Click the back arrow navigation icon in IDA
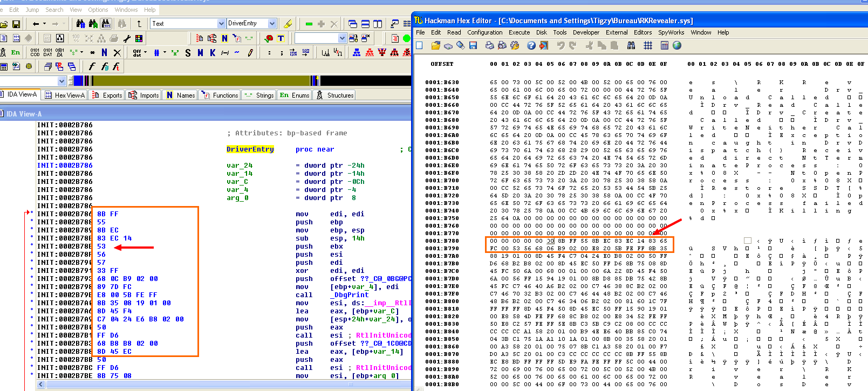This screenshot has width=868, height=391. pos(36,24)
